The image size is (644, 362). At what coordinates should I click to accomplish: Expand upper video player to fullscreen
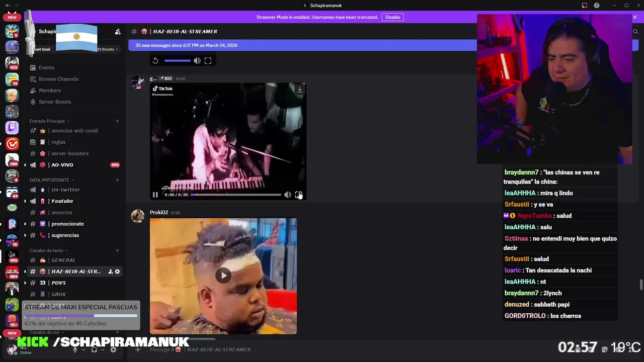[208, 61]
